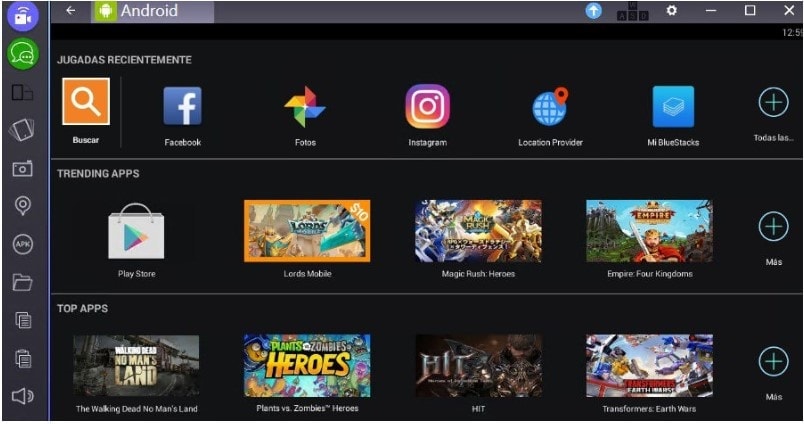Click the paste clipboard icon

pyautogui.click(x=23, y=358)
